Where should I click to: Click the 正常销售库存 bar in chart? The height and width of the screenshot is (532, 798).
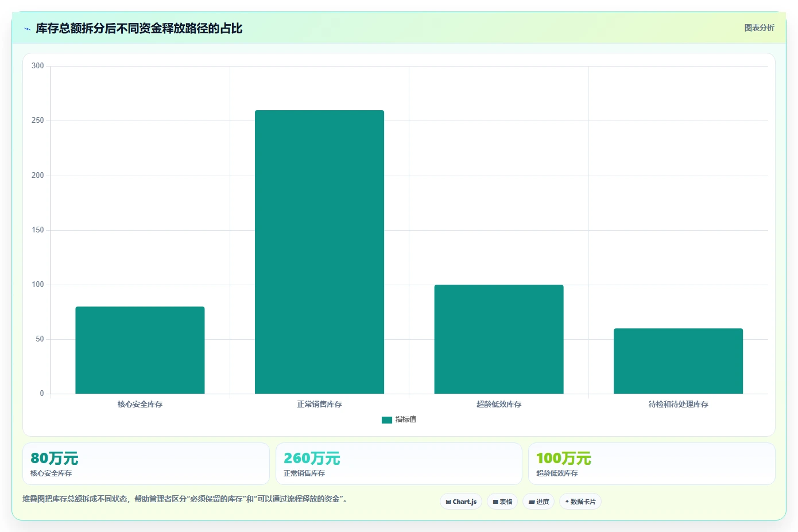pos(319,252)
